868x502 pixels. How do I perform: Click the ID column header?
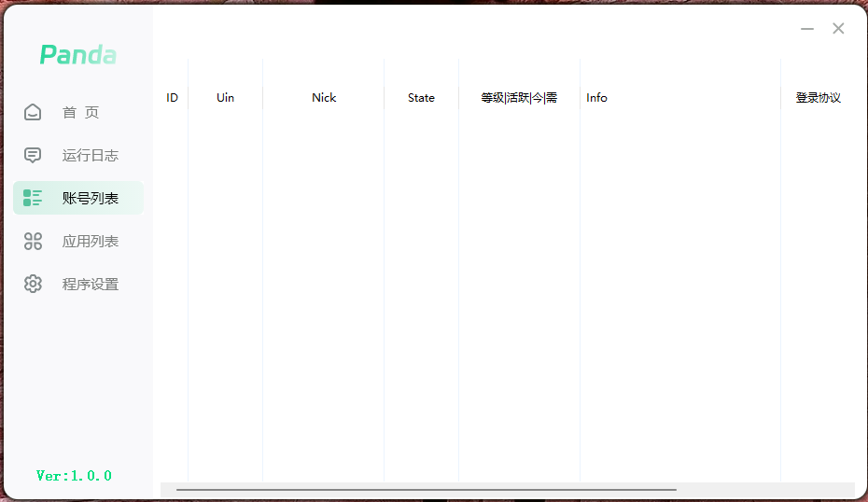pyautogui.click(x=172, y=98)
